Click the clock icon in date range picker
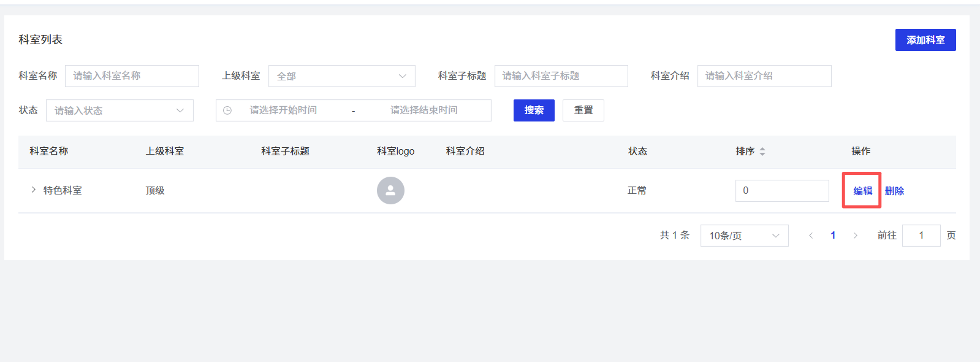The height and width of the screenshot is (362, 980). pyautogui.click(x=227, y=110)
